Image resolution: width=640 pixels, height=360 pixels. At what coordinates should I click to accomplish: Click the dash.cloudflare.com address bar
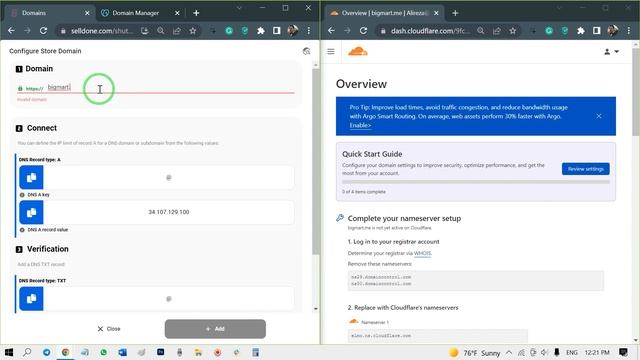click(430, 31)
